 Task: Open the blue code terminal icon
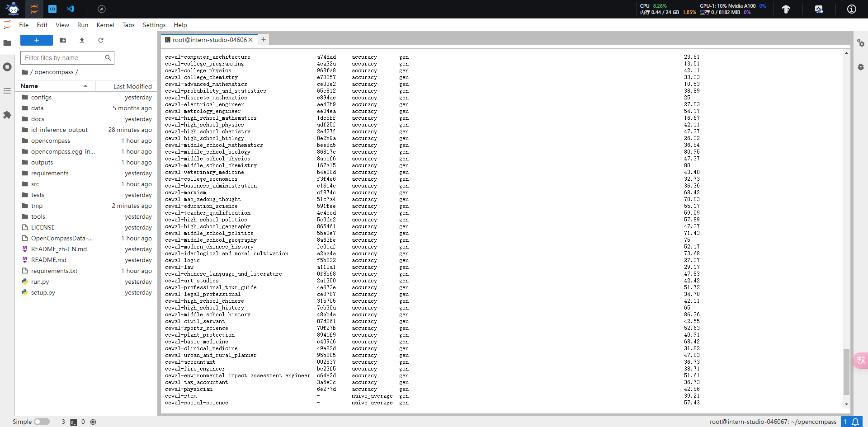[52, 9]
